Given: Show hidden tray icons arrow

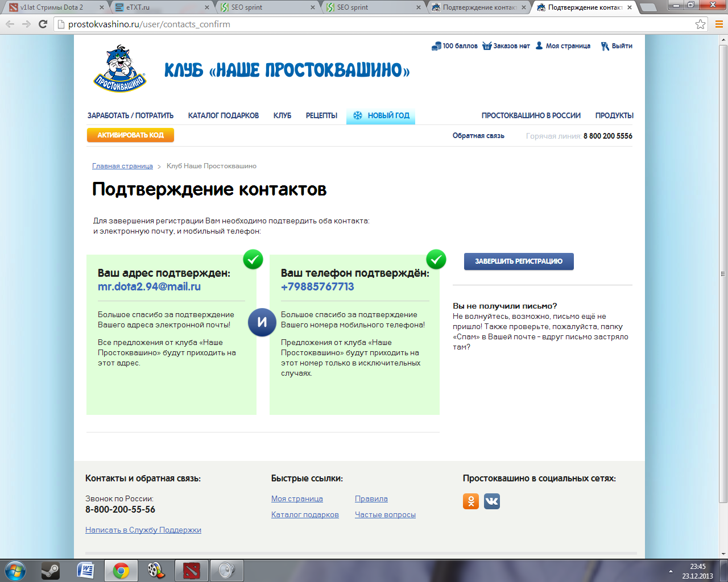Looking at the screenshot, I should [x=671, y=571].
